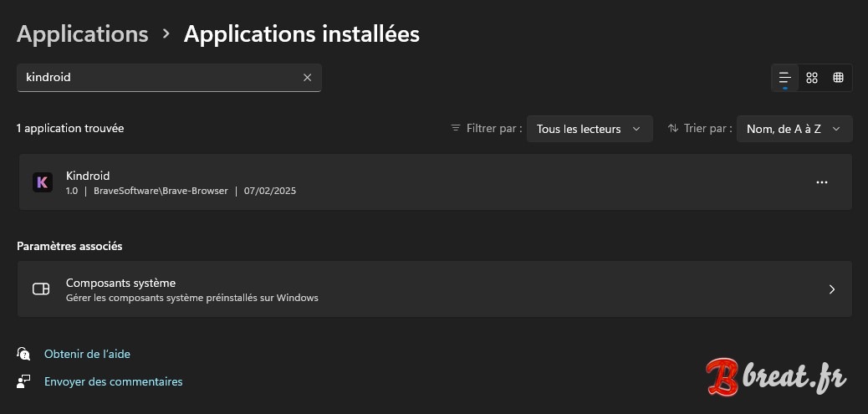Open the Nom, de A à Z sort dropdown
Screen dimensions: 868x414
(794, 129)
